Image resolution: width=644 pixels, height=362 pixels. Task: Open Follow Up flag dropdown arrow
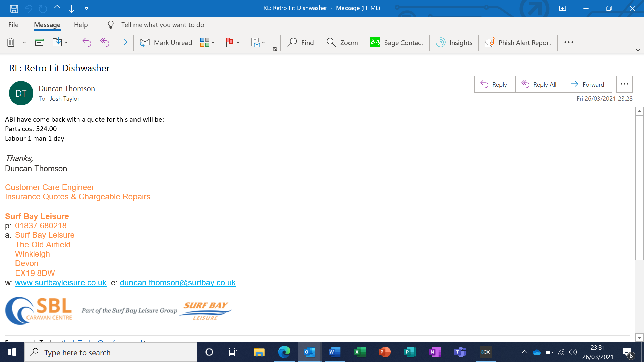point(238,42)
